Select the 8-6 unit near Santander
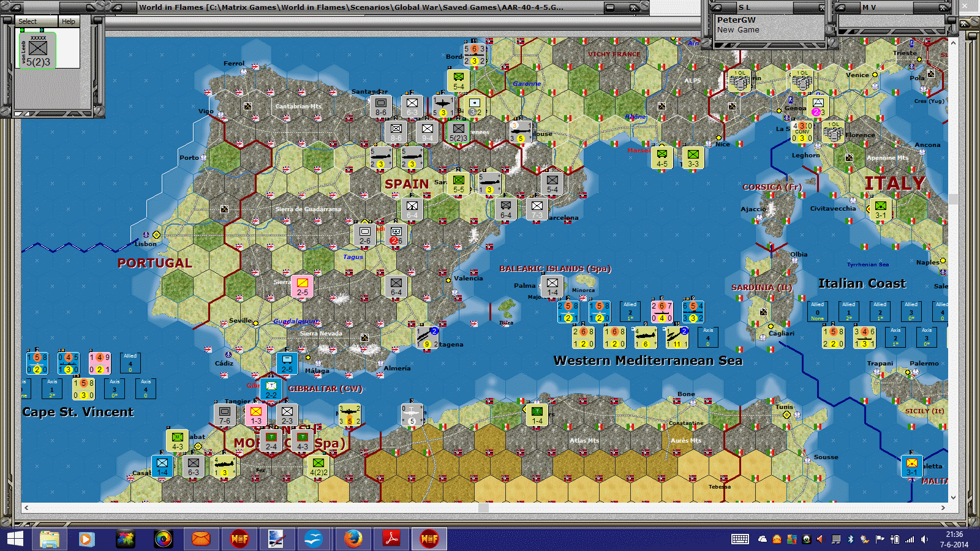 point(381,106)
